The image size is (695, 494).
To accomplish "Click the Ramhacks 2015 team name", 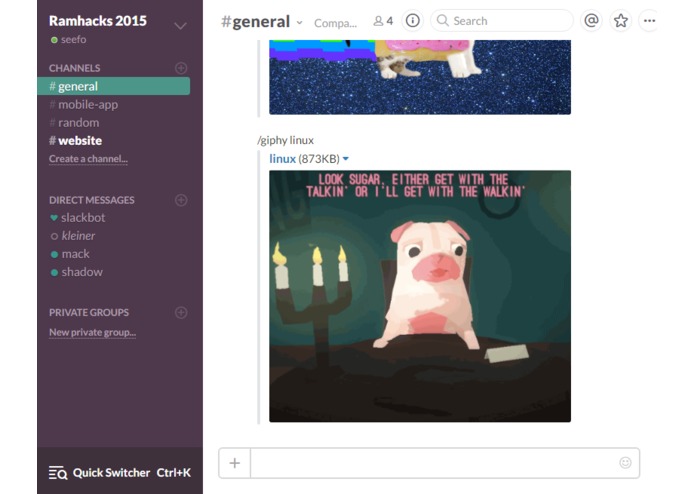I will pyautogui.click(x=98, y=21).
